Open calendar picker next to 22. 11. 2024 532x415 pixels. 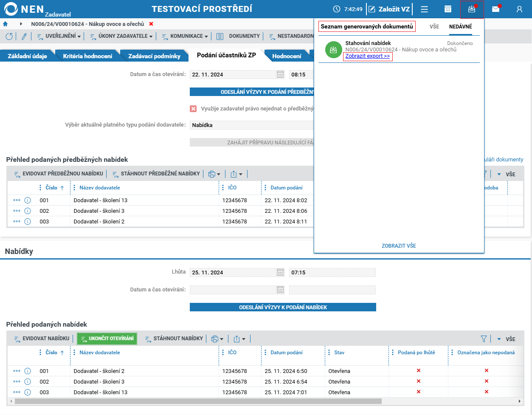[280, 74]
